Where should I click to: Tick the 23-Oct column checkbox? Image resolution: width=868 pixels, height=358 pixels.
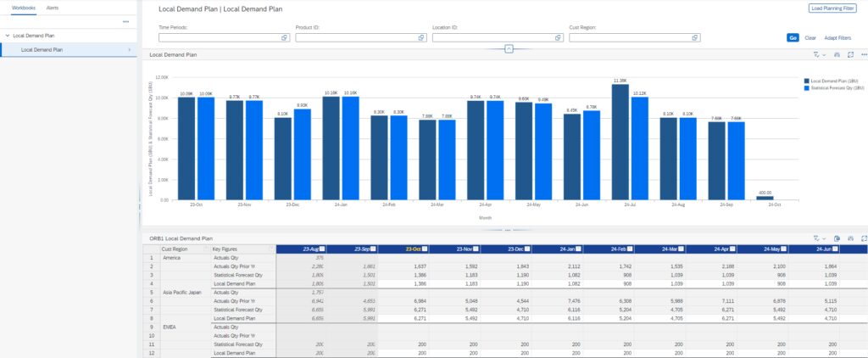coord(426,249)
